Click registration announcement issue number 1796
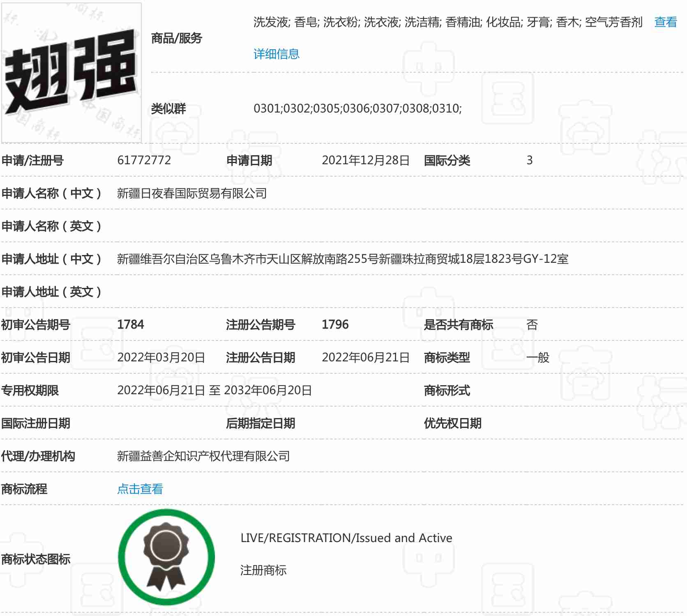Screen dimensions: 687x616 [335, 324]
